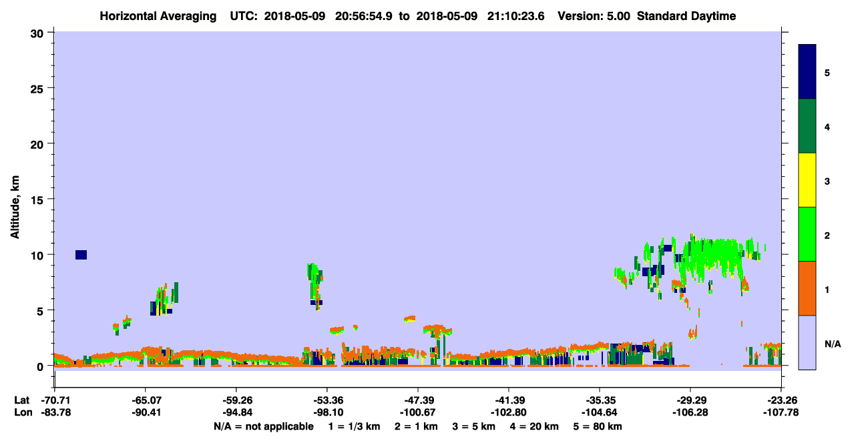The image size is (868, 445).
Task: Click latitude value -70.71
Action: [x=55, y=400]
